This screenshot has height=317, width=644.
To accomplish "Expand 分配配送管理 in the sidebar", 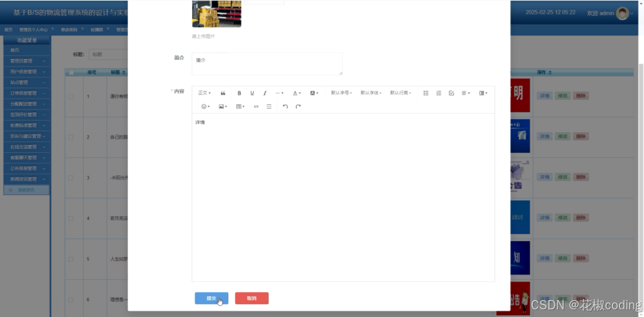I will tap(27, 104).
